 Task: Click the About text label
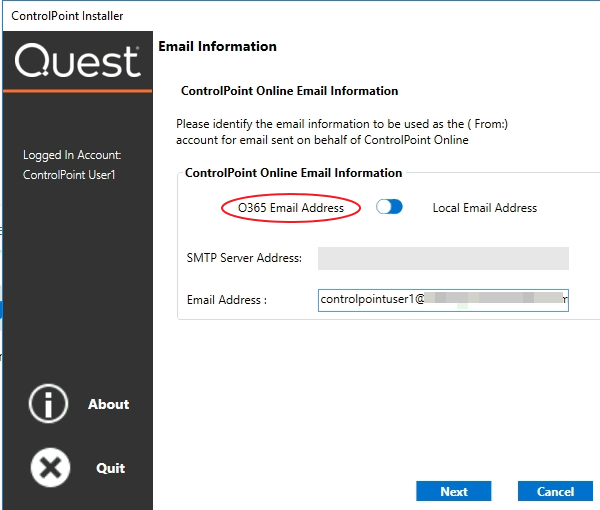(x=108, y=404)
